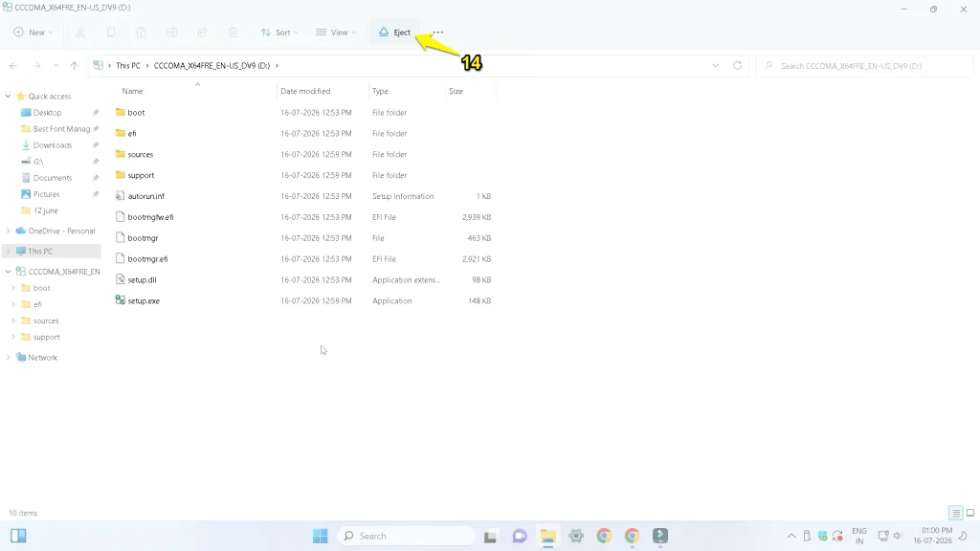980x551 pixels.
Task: Collapse CCCOMA_X64FRE_EN drive node
Action: coord(8,272)
